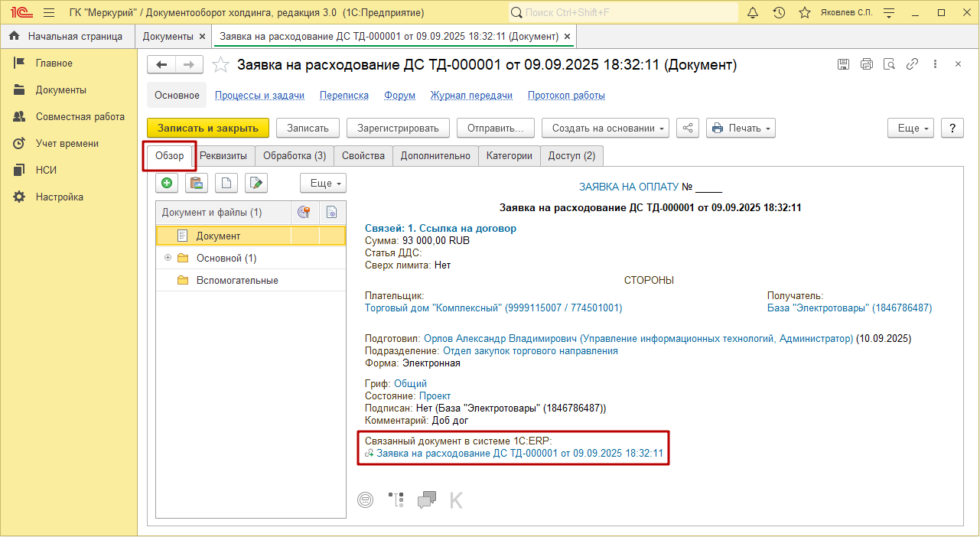Click printer icon in document header
The width and height of the screenshot is (980, 537).
[x=866, y=64]
